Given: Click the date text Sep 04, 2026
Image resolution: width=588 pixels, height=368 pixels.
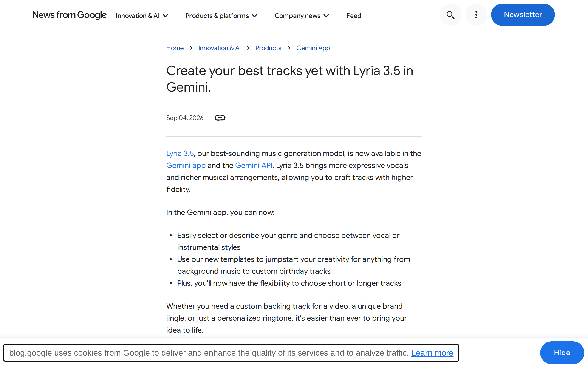Looking at the screenshot, I should [185, 118].
